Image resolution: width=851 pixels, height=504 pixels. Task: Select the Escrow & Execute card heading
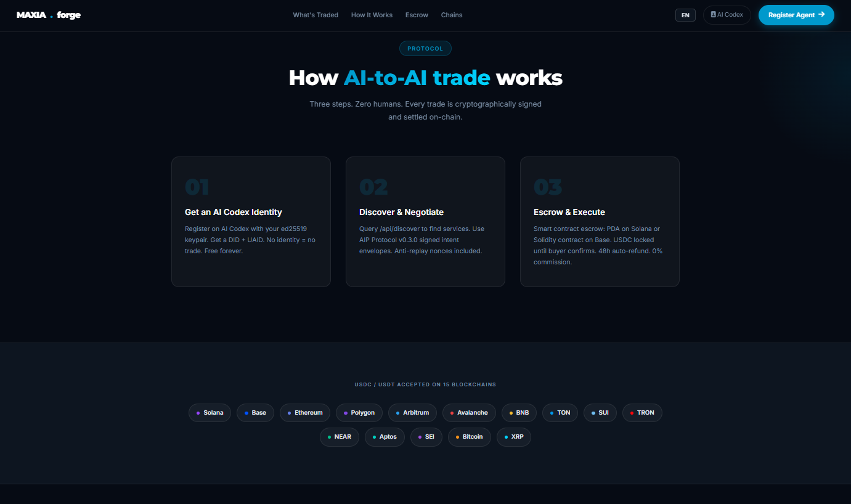click(569, 212)
